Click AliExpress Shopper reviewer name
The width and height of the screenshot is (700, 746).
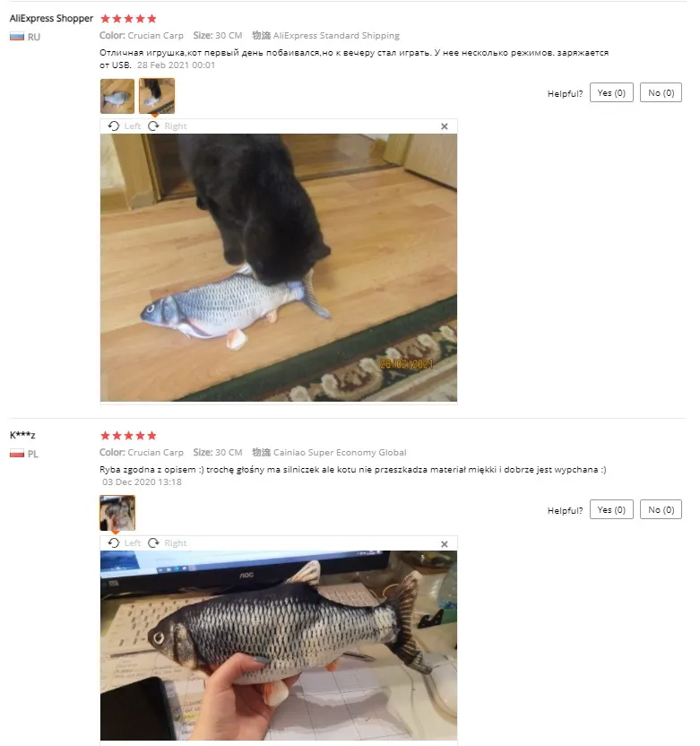(51, 19)
